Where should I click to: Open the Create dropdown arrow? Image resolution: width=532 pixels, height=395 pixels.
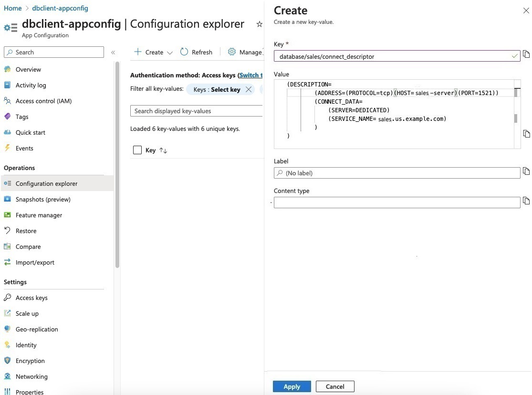click(x=170, y=53)
